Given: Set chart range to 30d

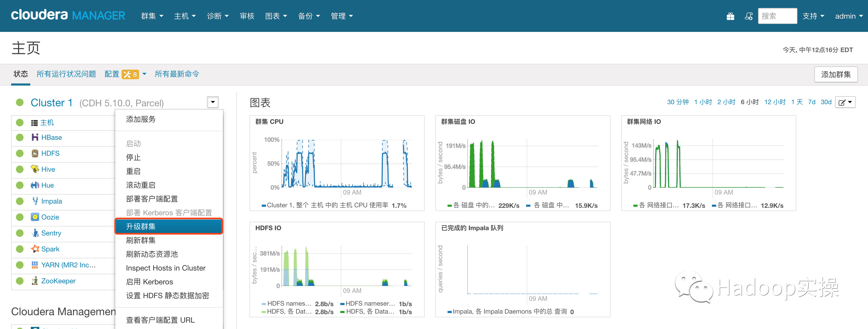Looking at the screenshot, I should coord(826,102).
